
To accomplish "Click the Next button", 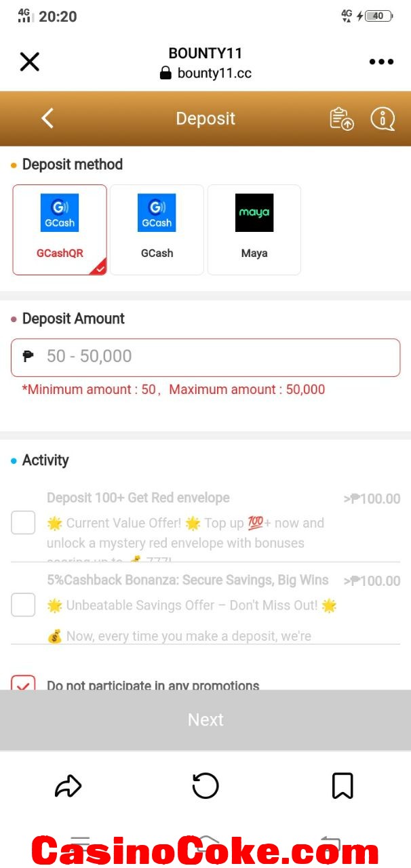I will click(x=206, y=719).
